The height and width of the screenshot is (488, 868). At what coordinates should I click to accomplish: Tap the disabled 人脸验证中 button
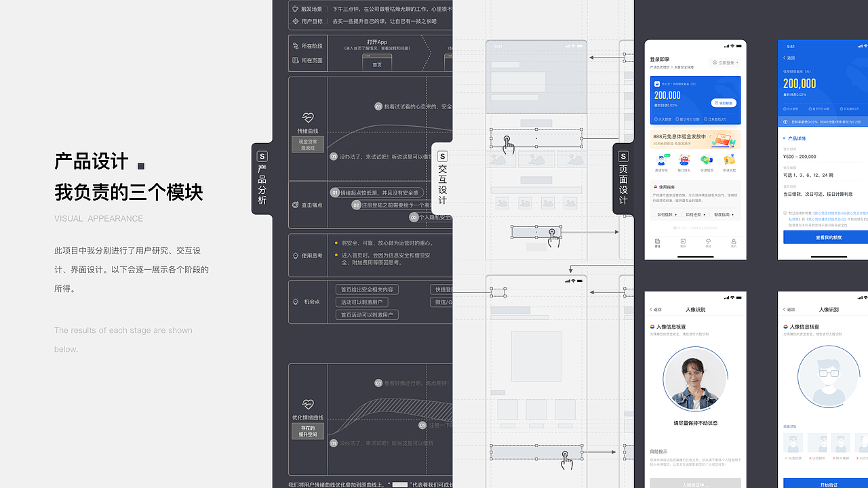[695, 484]
